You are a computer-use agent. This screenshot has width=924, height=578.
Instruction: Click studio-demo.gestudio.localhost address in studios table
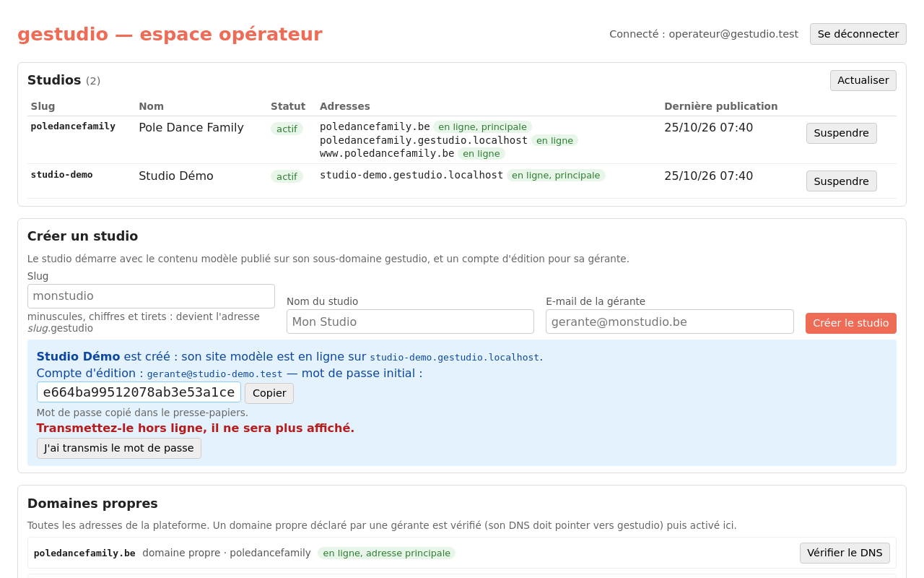click(411, 175)
